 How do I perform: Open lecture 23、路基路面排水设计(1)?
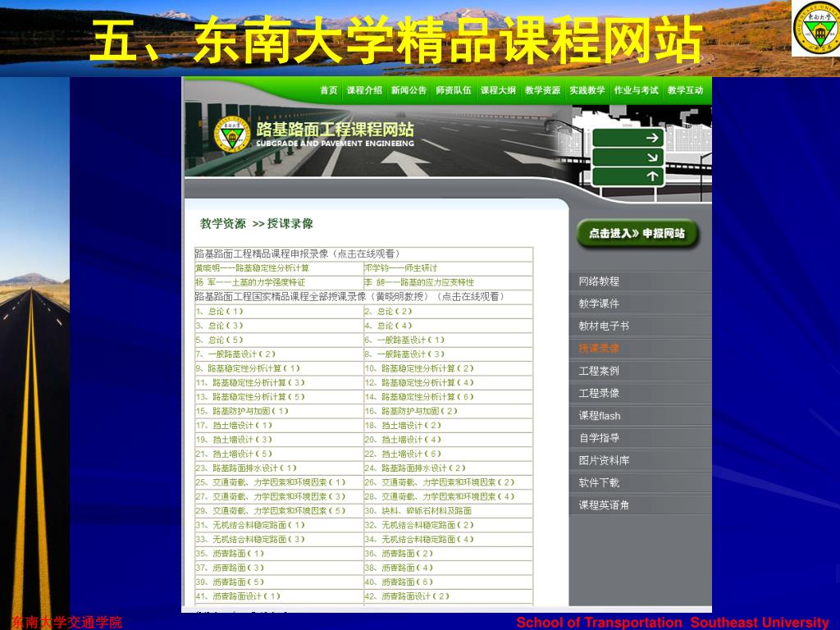(246, 468)
